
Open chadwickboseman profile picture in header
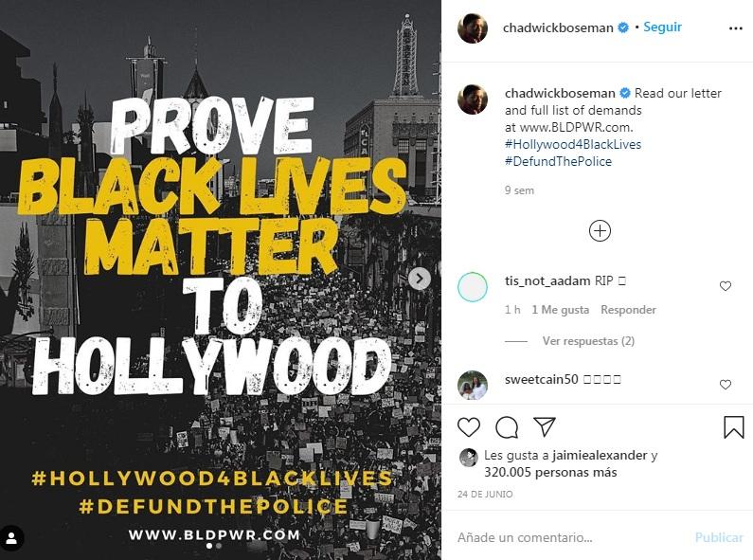473,27
